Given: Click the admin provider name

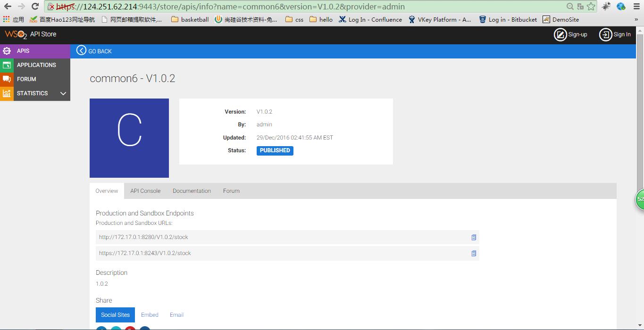Looking at the screenshot, I should pyautogui.click(x=264, y=124).
